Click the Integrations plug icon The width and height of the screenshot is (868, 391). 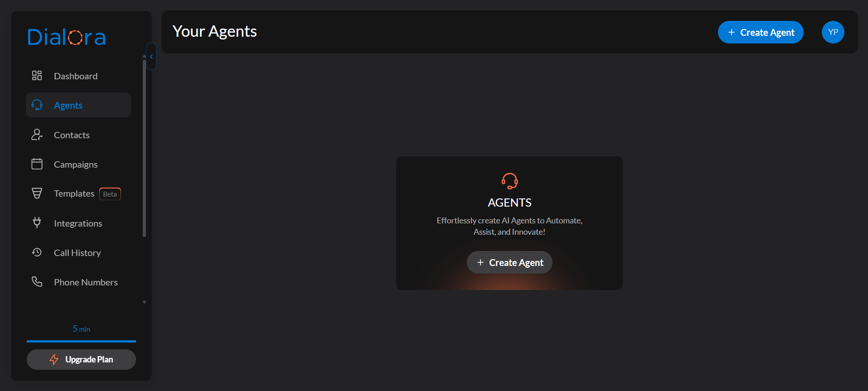click(x=37, y=223)
